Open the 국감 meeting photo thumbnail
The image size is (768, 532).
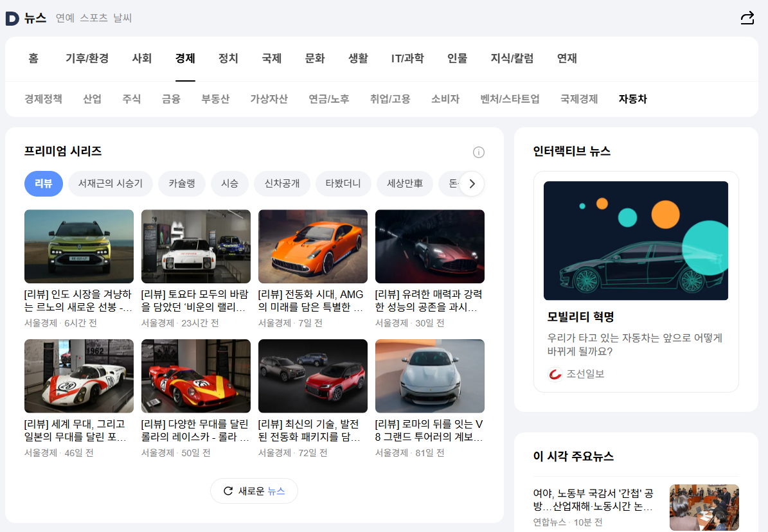coord(704,508)
